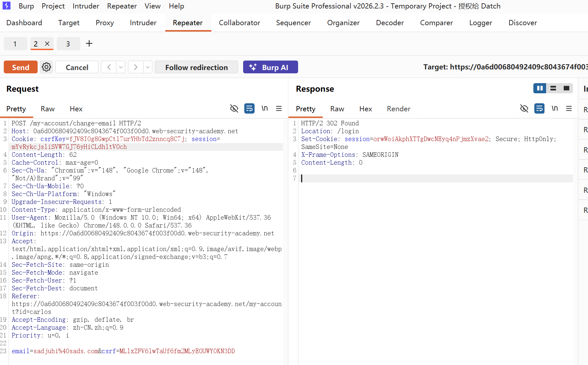The height and width of the screenshot is (365, 588).
Task: Click the X-Frame-Options response header
Action: tap(350, 155)
